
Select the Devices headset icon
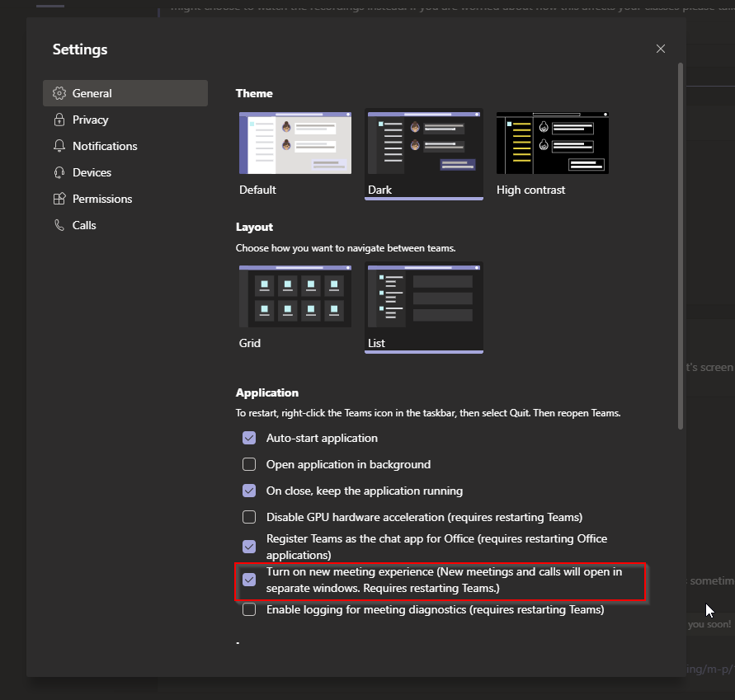tap(59, 171)
